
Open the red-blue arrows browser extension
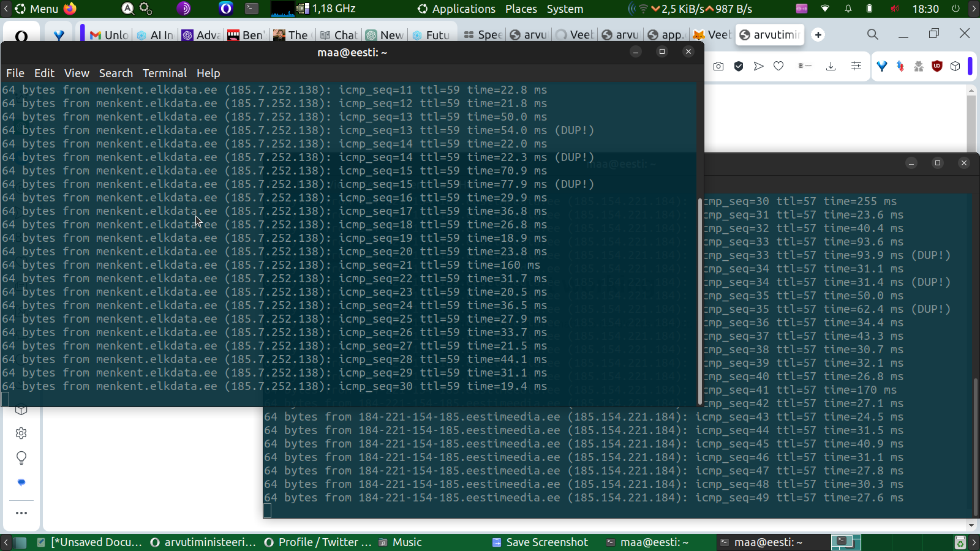(x=900, y=66)
